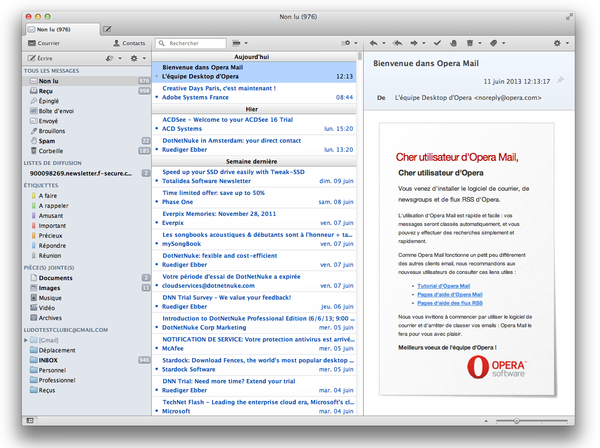Click the Écrire compose button
Viewport: 600px width, 448px height.
(x=40, y=58)
